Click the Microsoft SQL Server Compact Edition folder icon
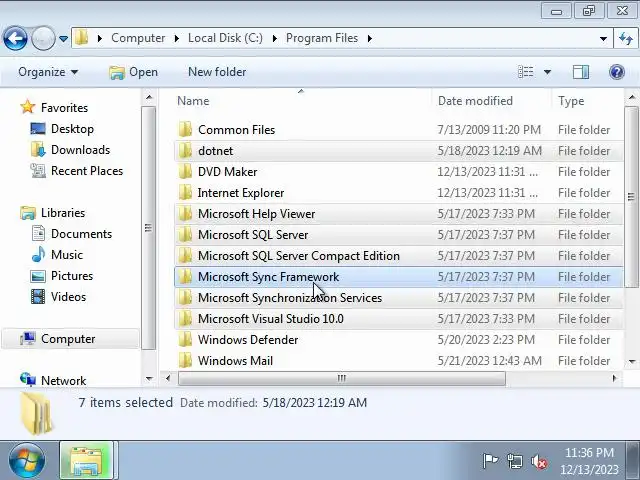The height and width of the screenshot is (480, 640). click(x=185, y=256)
